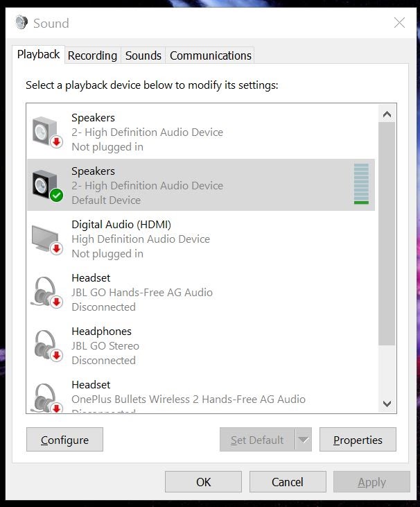Confirm with the OK button
The height and width of the screenshot is (507, 420).
pos(203,482)
